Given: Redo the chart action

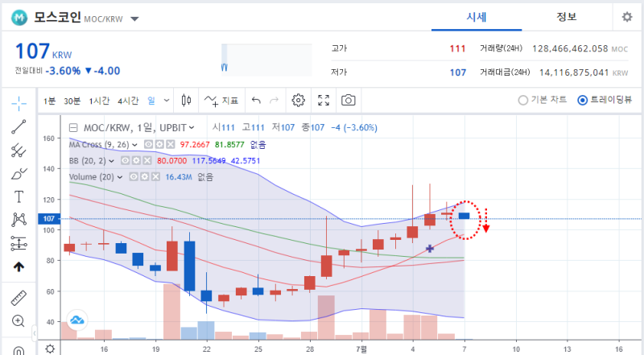Looking at the screenshot, I should tap(275, 101).
